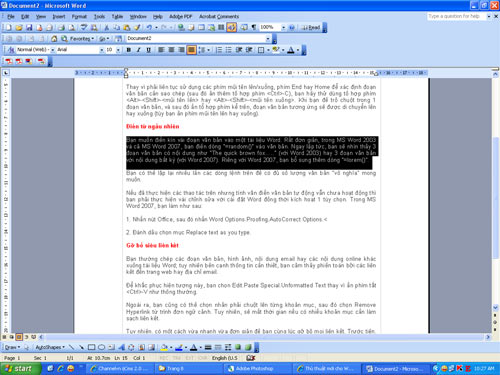Open the Table menu
The image size is (500, 375).
(x=117, y=16)
